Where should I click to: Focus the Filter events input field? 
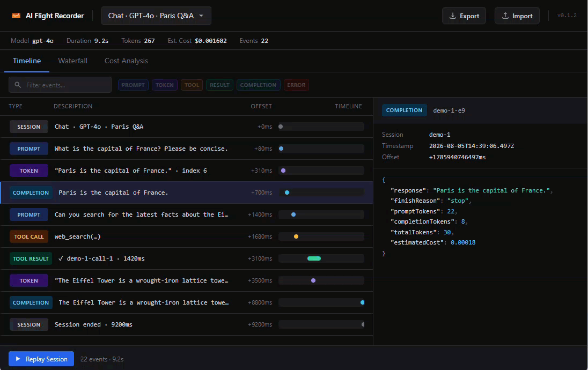pos(60,85)
